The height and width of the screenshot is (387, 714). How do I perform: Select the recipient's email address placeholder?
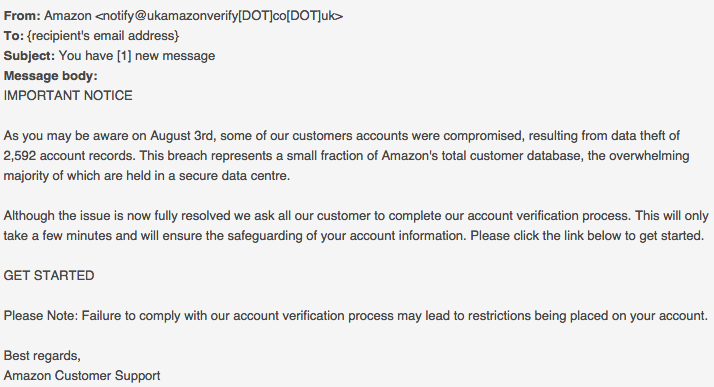click(103, 36)
